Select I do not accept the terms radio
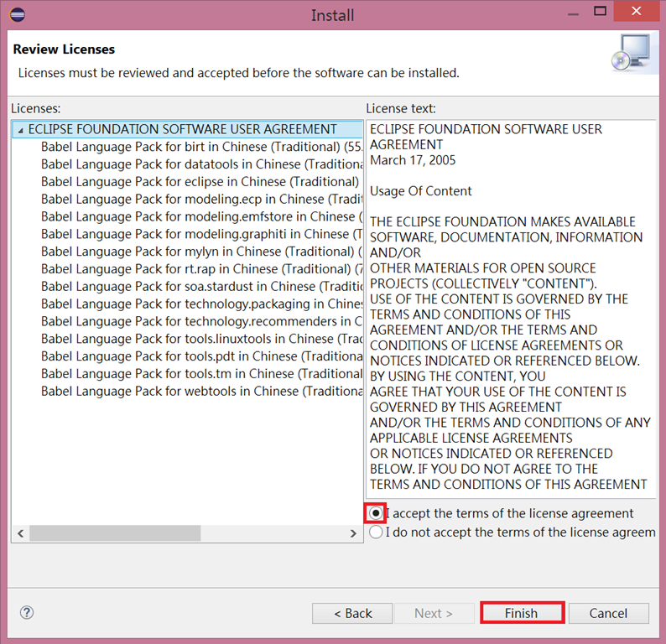 [x=376, y=532]
